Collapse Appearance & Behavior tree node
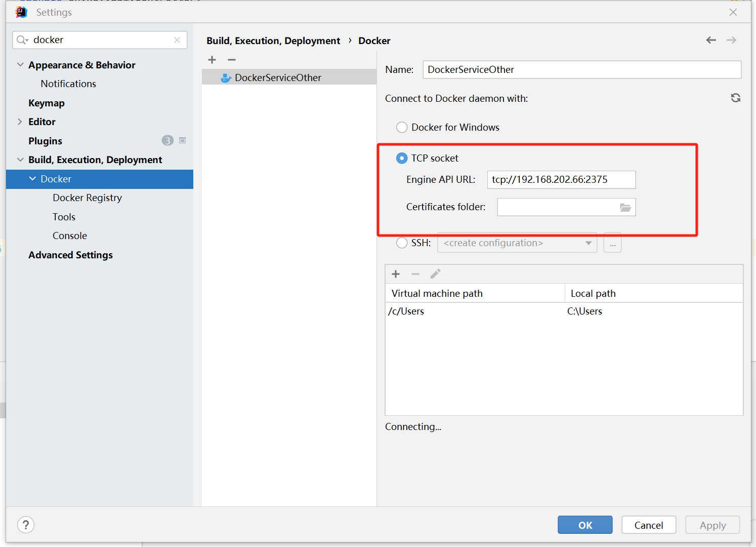Viewport: 756px width, 547px height. point(20,65)
